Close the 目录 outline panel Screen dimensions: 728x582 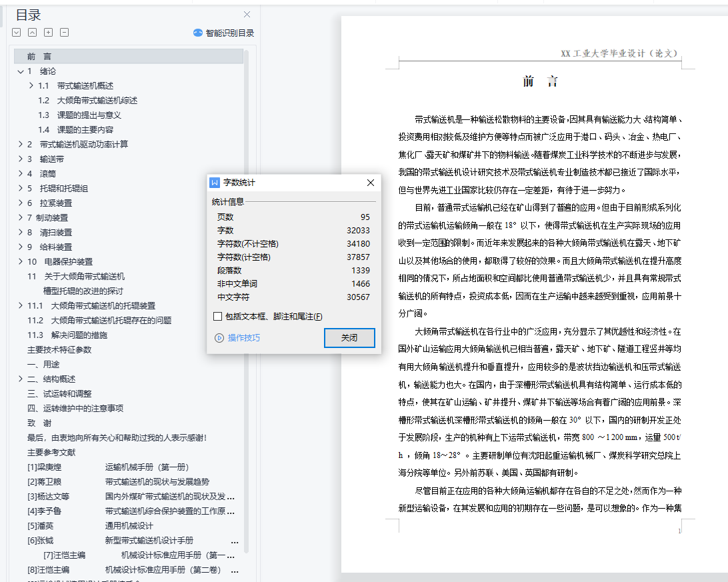[247, 15]
